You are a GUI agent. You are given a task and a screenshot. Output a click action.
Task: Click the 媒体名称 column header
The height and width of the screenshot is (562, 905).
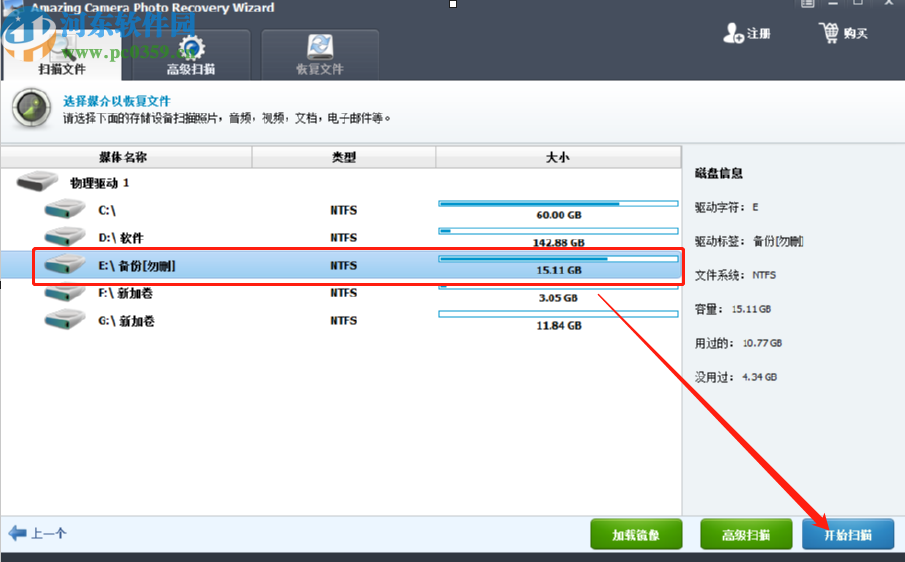pos(126,157)
